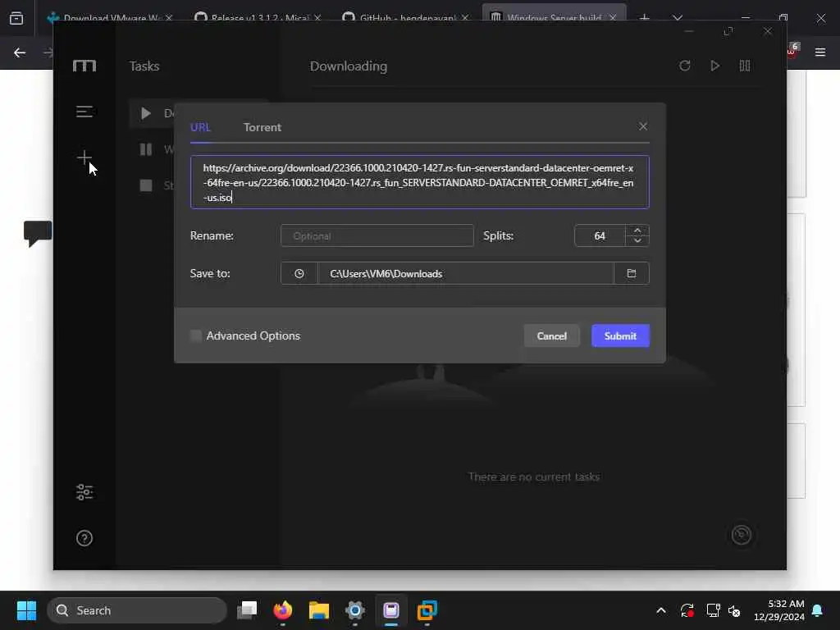The width and height of the screenshot is (840, 630).
Task: Switch to Download VMware browser tab
Action: pyautogui.click(x=109, y=18)
